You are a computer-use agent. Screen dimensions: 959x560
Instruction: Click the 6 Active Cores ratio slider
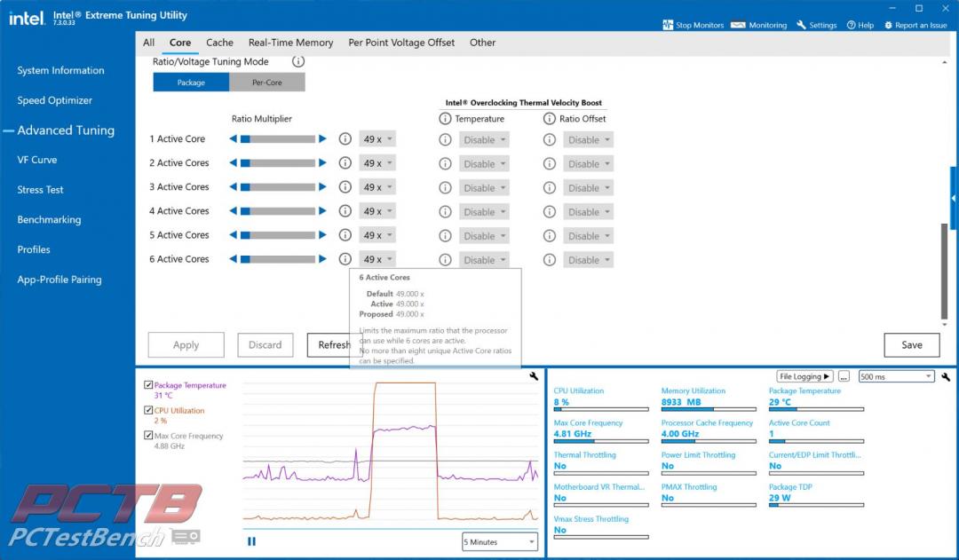(x=278, y=259)
